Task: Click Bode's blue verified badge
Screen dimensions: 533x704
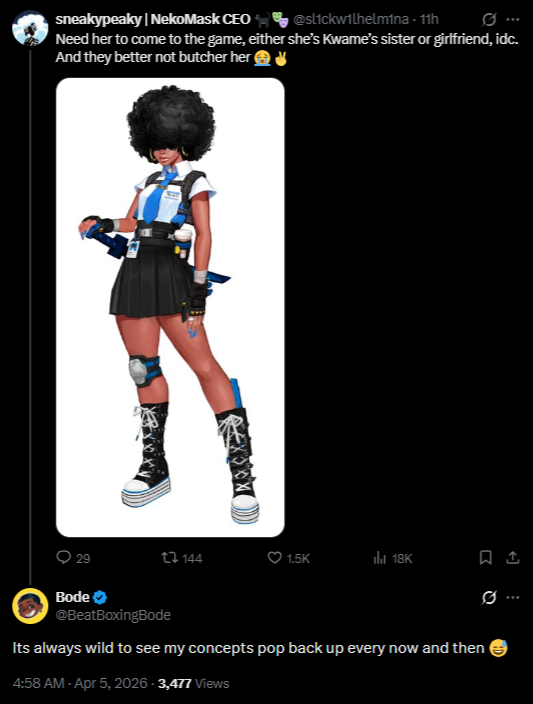Action: tap(100, 598)
